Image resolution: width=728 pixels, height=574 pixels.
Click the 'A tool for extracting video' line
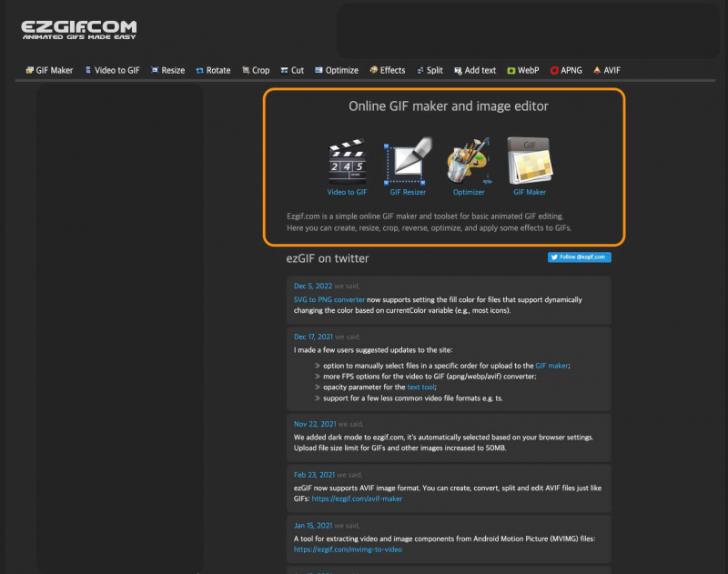pyautogui.click(x=444, y=539)
